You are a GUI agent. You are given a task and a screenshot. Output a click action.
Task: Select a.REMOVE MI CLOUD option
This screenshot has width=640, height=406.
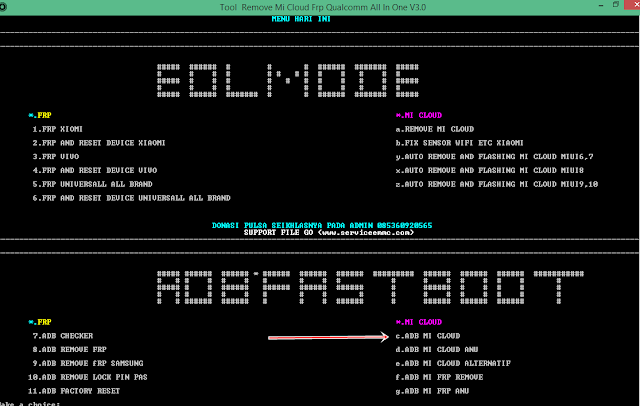point(435,129)
